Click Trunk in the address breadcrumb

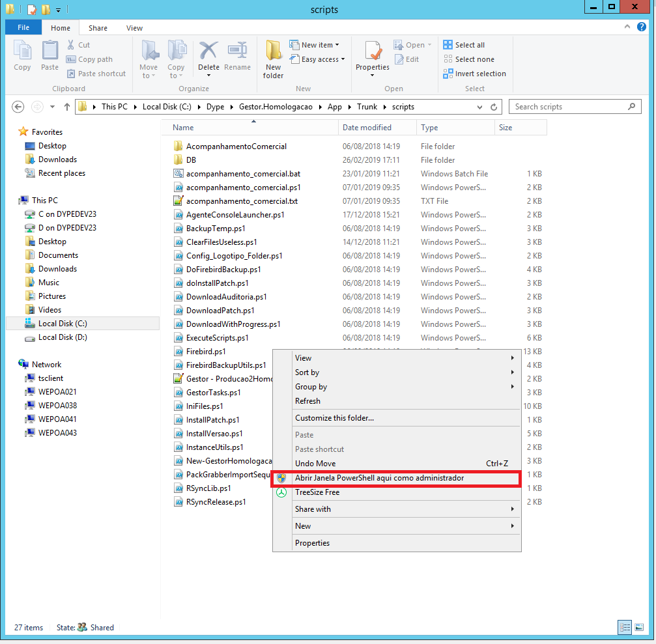(367, 107)
